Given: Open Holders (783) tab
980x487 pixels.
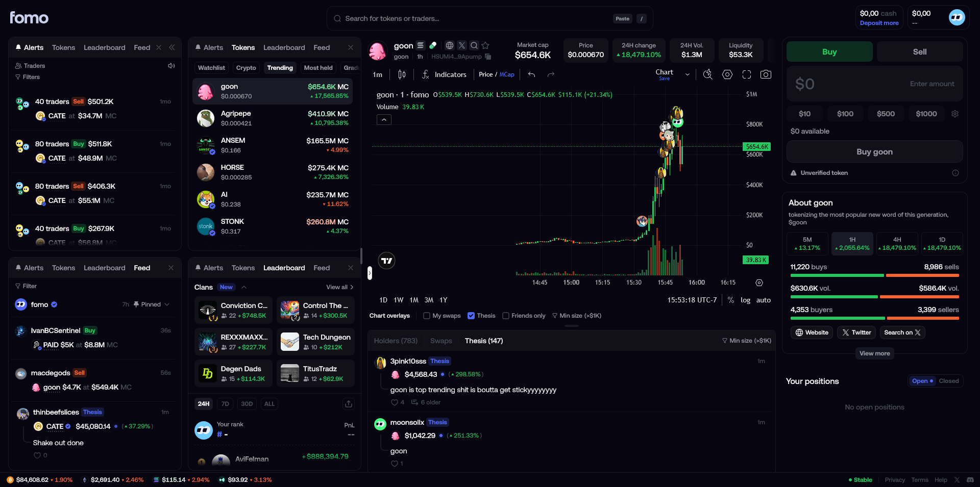Looking at the screenshot, I should 396,341.
